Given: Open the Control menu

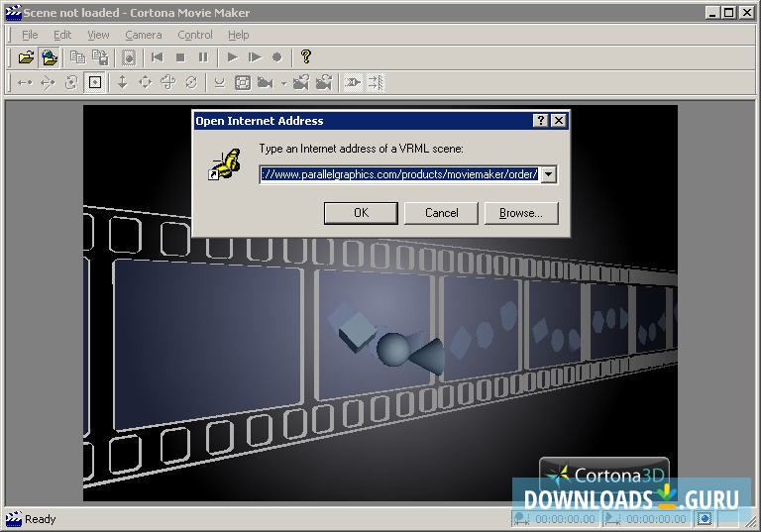Looking at the screenshot, I should [195, 35].
